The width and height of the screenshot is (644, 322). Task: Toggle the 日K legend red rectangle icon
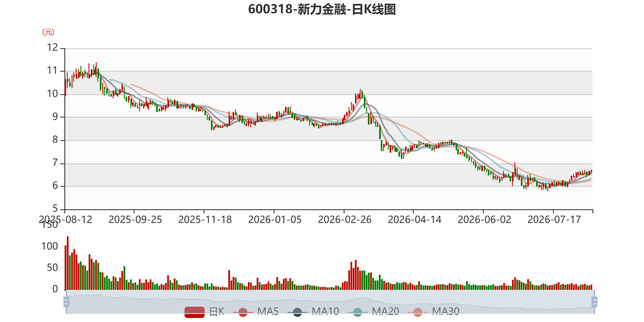194,312
